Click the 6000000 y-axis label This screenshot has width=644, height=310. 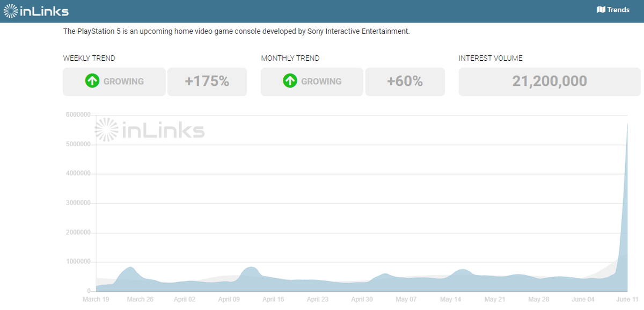(x=78, y=114)
